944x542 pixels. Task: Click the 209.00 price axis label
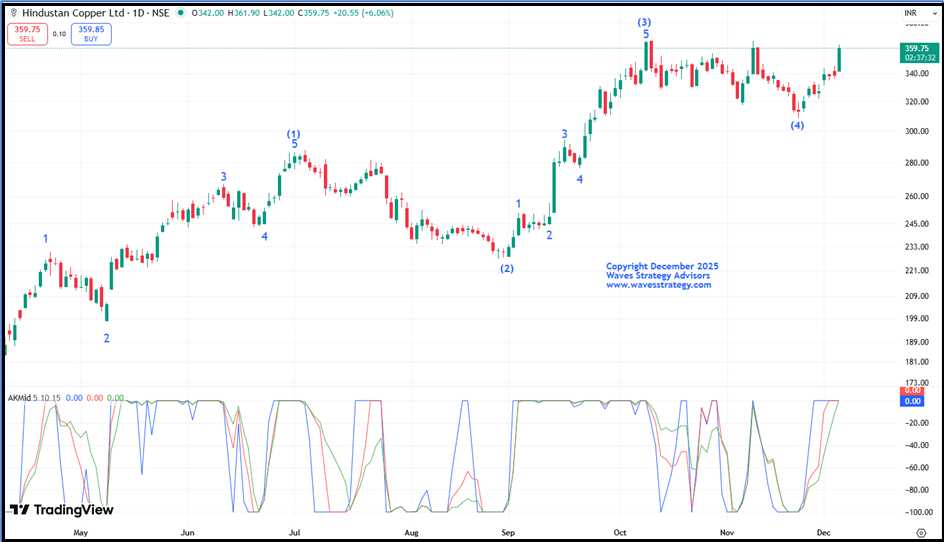[917, 296]
